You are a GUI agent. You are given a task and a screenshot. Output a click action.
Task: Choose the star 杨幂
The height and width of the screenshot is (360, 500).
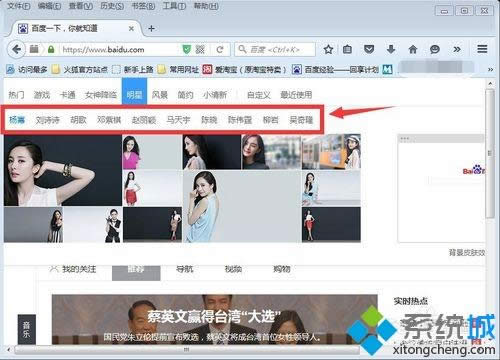tap(17, 120)
